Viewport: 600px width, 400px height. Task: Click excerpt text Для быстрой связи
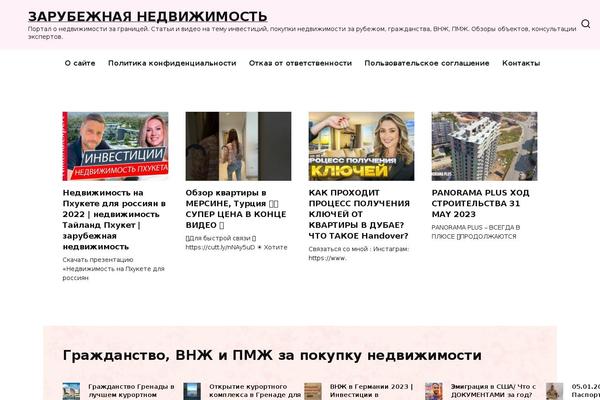point(236,243)
